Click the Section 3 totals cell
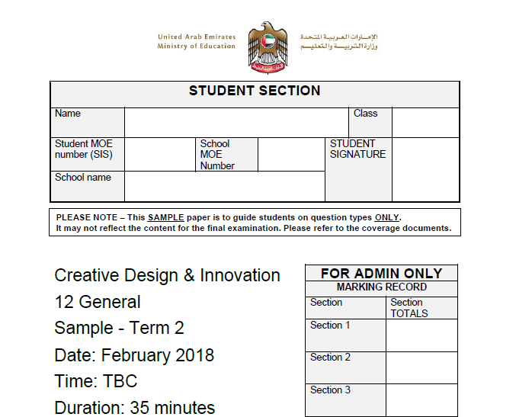Viewport: 532px width, 417px height. pyautogui.click(x=421, y=399)
